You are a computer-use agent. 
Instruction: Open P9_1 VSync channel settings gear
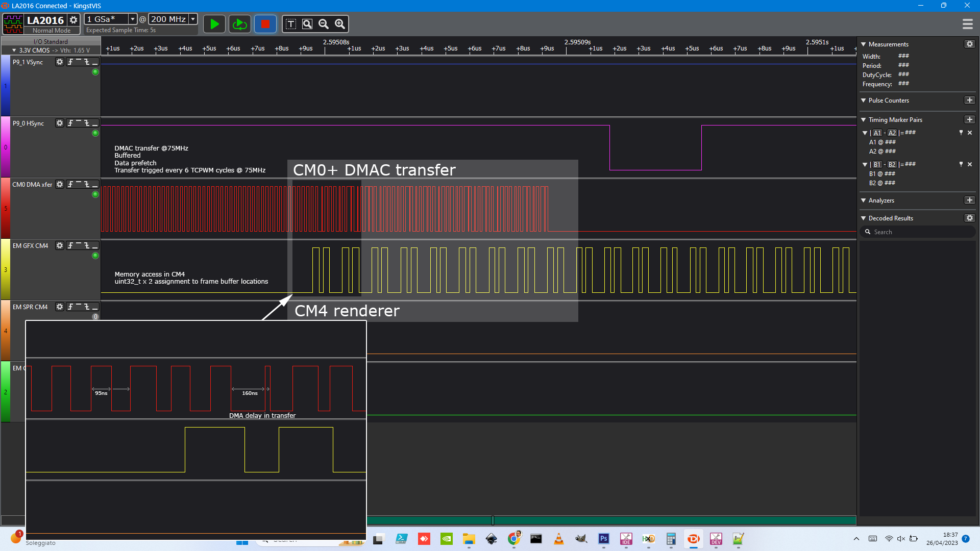(60, 62)
